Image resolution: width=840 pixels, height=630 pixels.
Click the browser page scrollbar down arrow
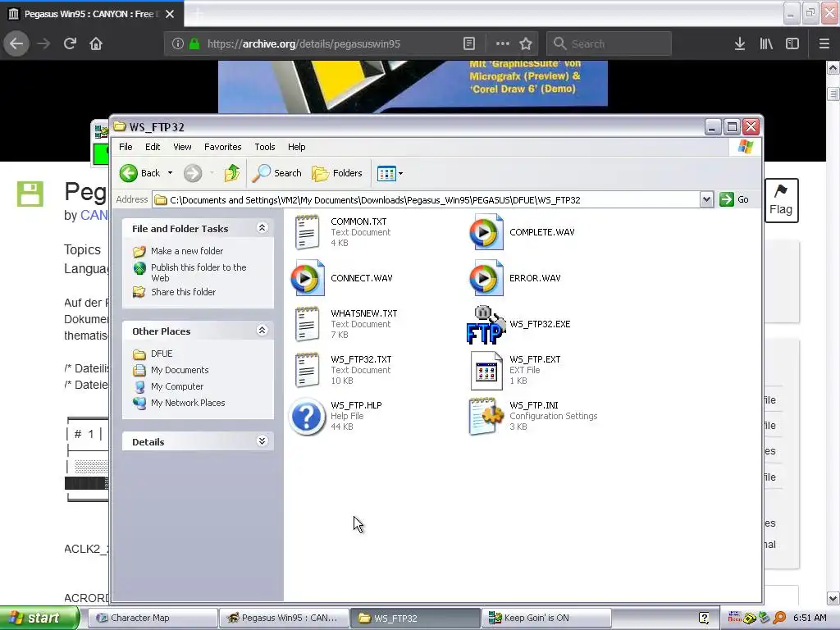coord(833,598)
